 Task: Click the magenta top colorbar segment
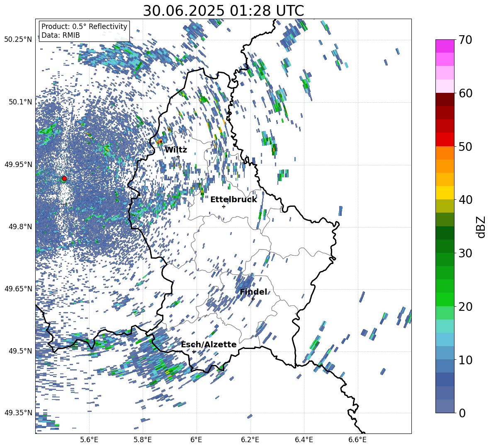[x=445, y=46]
